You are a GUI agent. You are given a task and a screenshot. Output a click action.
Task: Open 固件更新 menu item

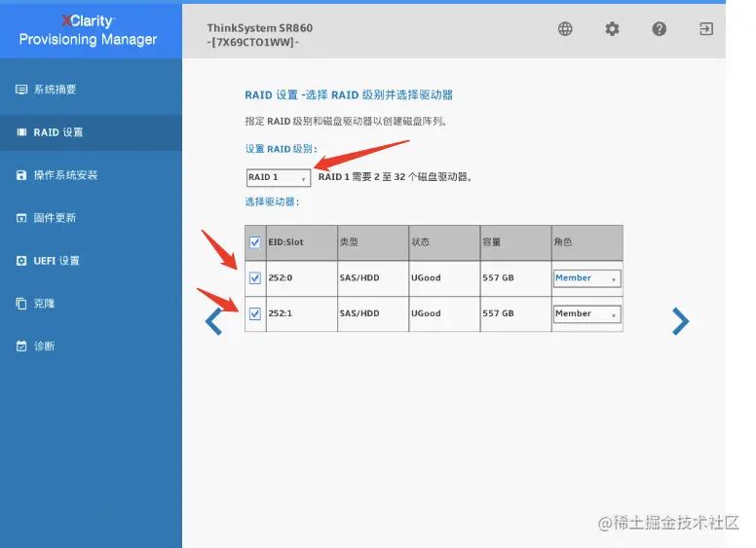tap(92, 218)
